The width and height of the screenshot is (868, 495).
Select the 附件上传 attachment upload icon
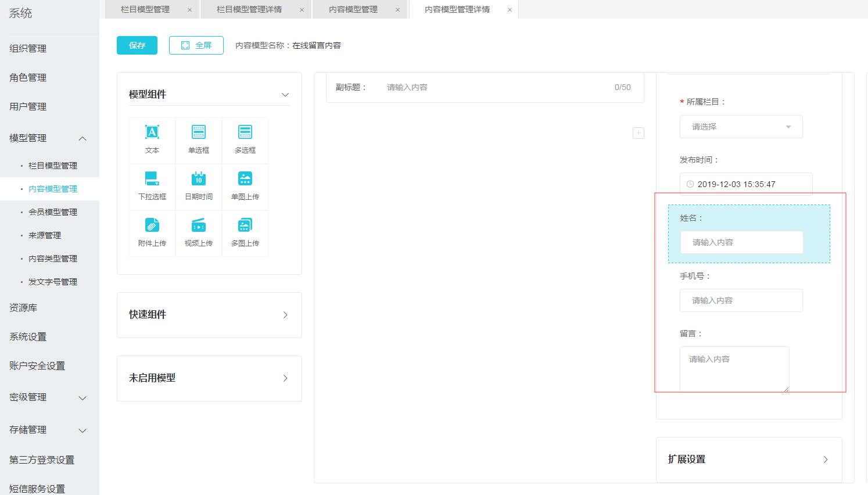coord(152,225)
